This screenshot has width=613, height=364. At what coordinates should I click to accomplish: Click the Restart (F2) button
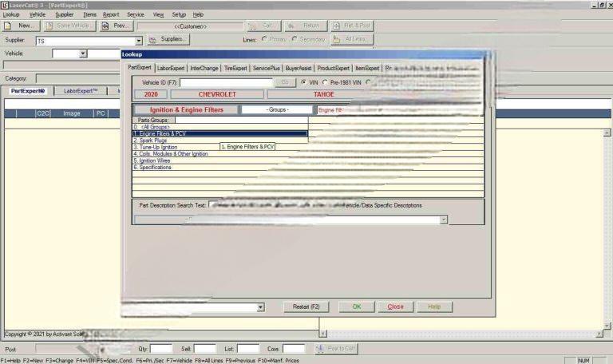point(306,307)
